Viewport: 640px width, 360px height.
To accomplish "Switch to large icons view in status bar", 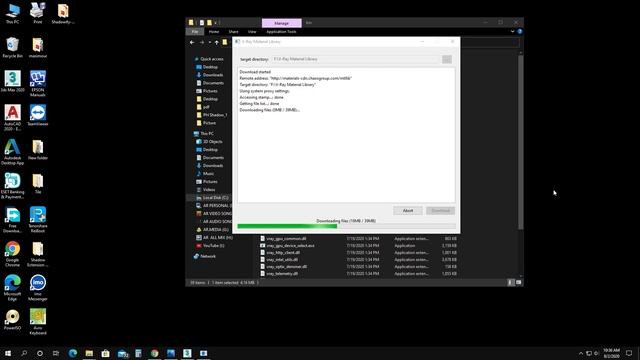I will tap(518, 282).
